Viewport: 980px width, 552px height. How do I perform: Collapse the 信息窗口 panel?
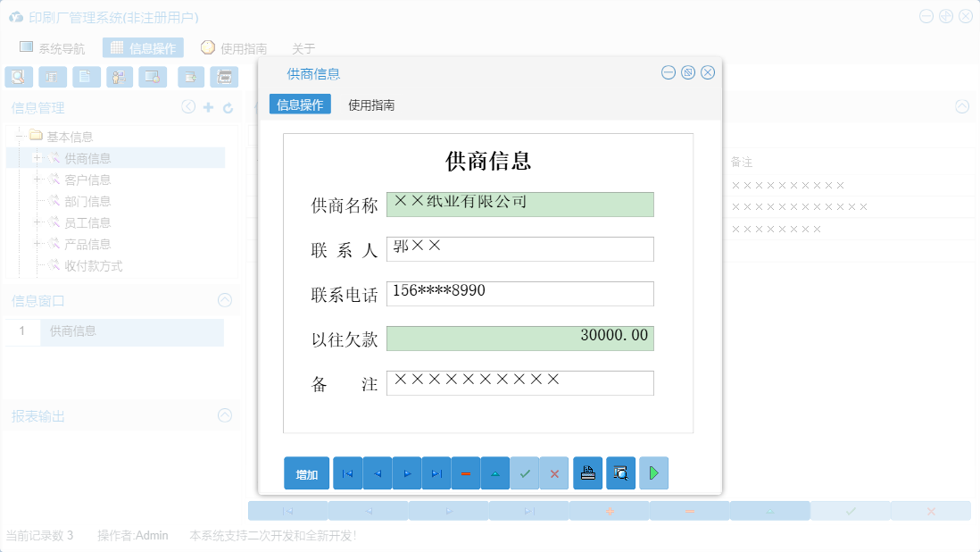tap(224, 300)
